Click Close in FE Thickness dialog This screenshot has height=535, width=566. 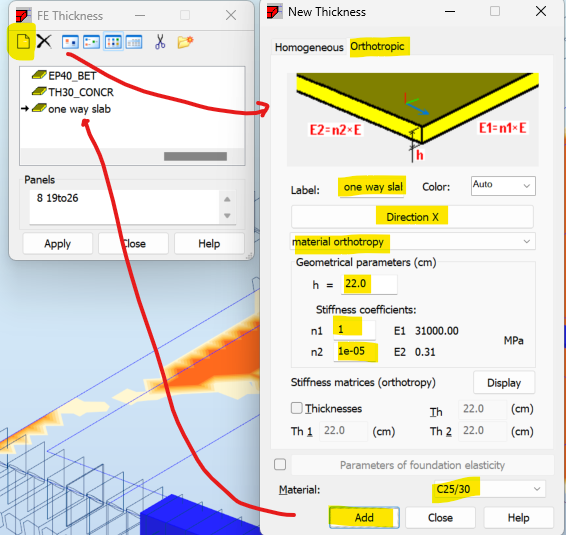click(133, 244)
